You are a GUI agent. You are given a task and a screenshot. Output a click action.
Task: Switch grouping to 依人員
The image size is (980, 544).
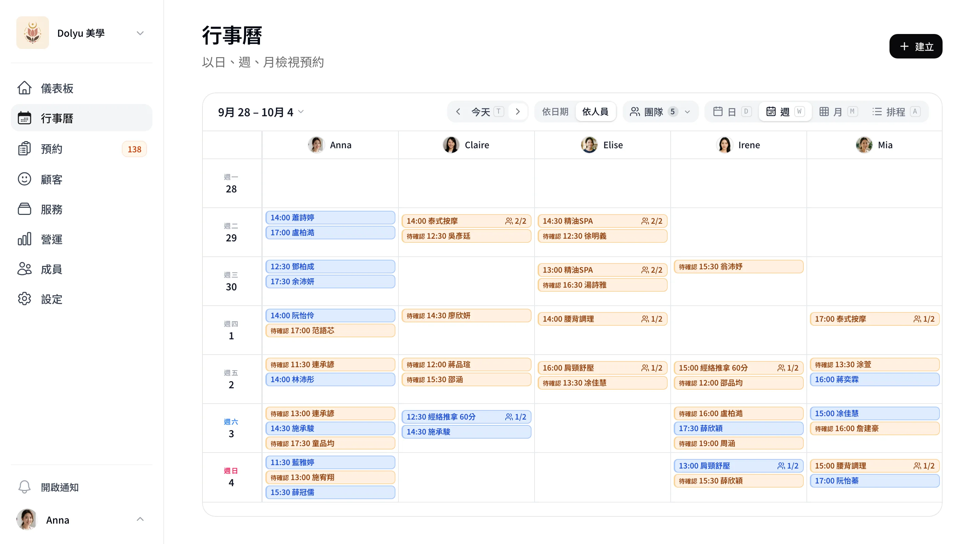pyautogui.click(x=595, y=112)
